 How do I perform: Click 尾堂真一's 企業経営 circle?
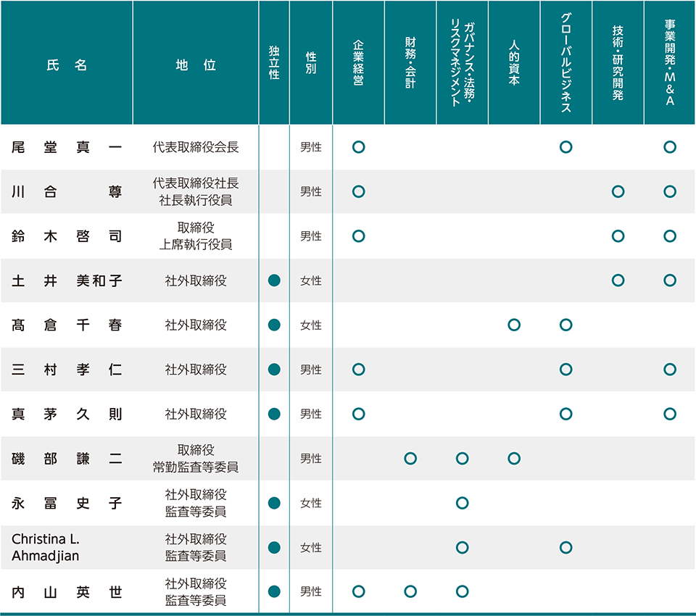click(x=359, y=147)
